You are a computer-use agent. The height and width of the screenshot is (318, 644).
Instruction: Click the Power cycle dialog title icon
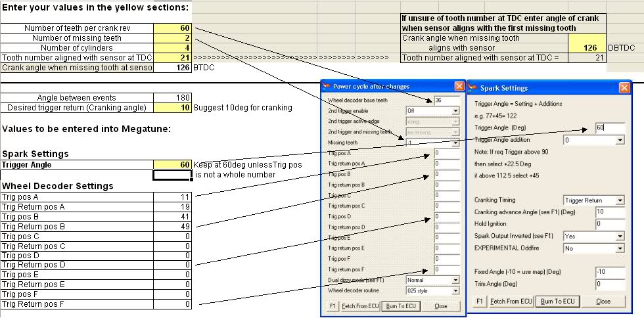click(327, 86)
